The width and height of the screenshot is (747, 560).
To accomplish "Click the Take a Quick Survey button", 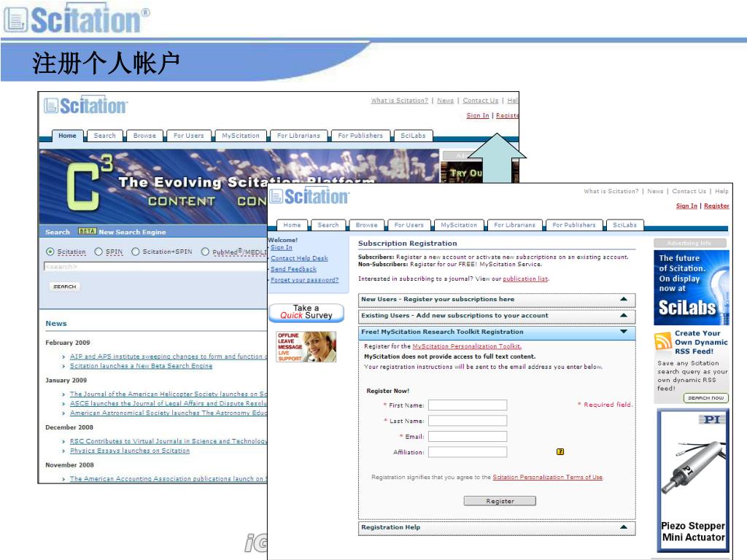I will (306, 312).
